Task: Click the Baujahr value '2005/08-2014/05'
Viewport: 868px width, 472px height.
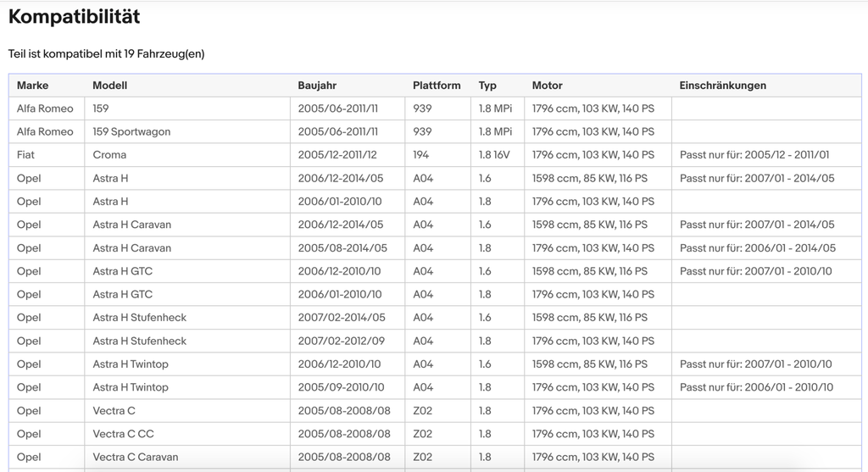Action: click(x=342, y=248)
